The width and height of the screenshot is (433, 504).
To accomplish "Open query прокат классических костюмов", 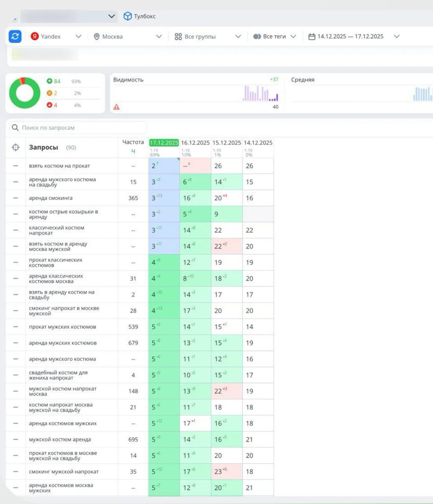I will [x=56, y=262].
